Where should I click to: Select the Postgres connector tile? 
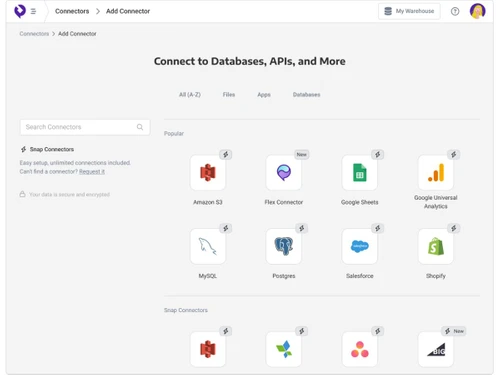pyautogui.click(x=284, y=246)
